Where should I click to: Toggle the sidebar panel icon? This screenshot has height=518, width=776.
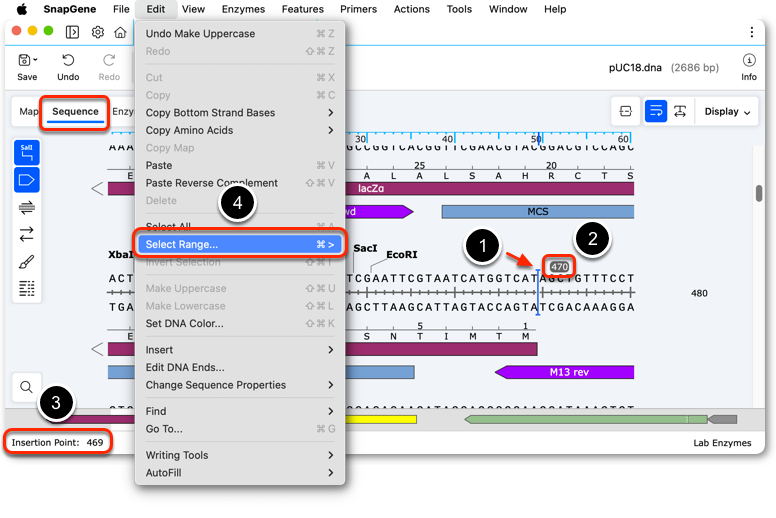tap(72, 32)
